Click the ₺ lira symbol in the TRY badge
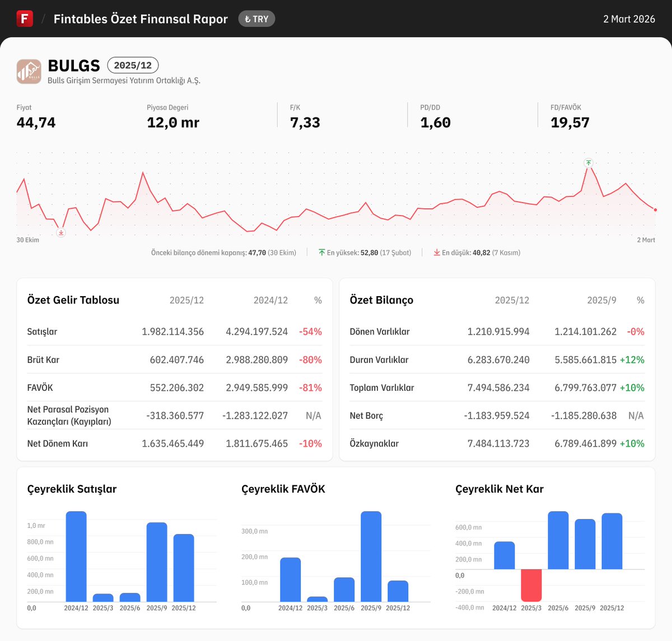Image resolution: width=672 pixels, height=641 pixels. click(x=249, y=18)
